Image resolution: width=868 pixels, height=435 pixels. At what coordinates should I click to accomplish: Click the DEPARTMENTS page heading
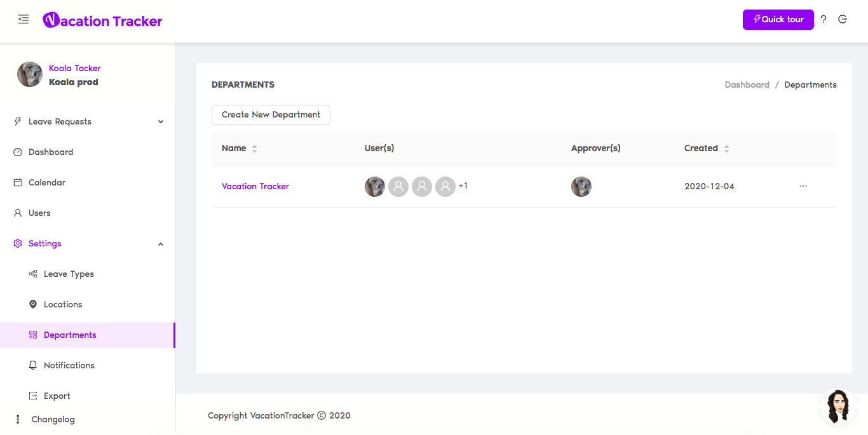[243, 84]
